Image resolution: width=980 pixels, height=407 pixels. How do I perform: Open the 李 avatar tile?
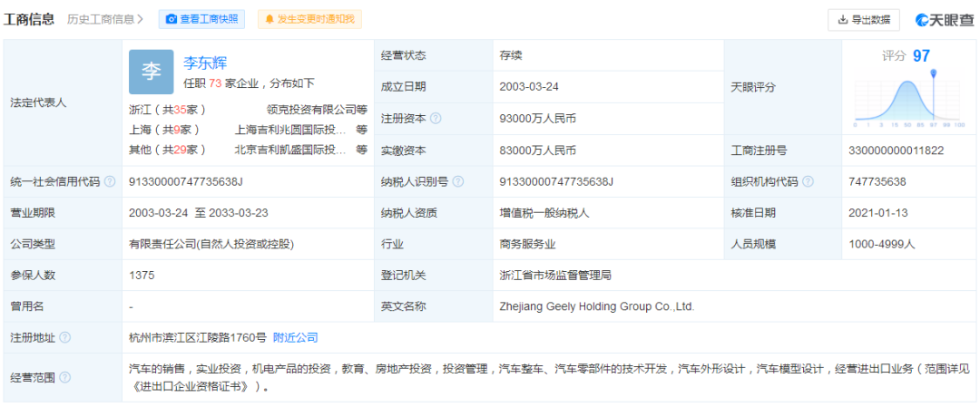tap(152, 72)
